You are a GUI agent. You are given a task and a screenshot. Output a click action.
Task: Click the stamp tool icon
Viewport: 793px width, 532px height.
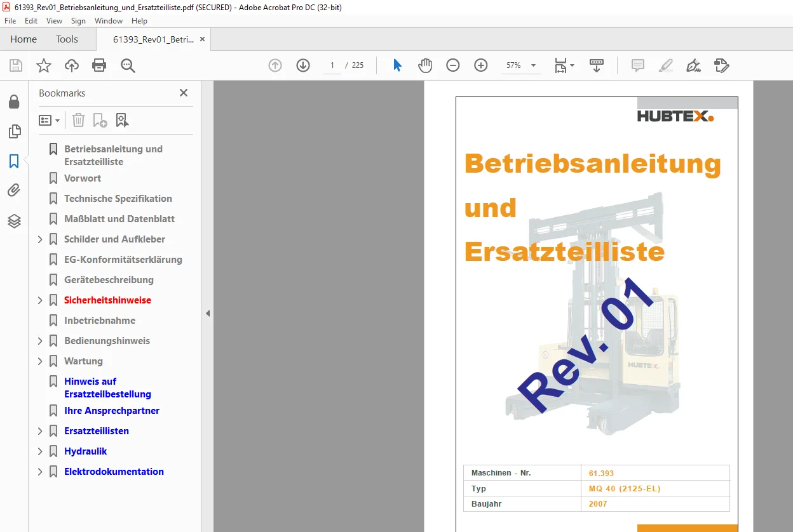(722, 65)
